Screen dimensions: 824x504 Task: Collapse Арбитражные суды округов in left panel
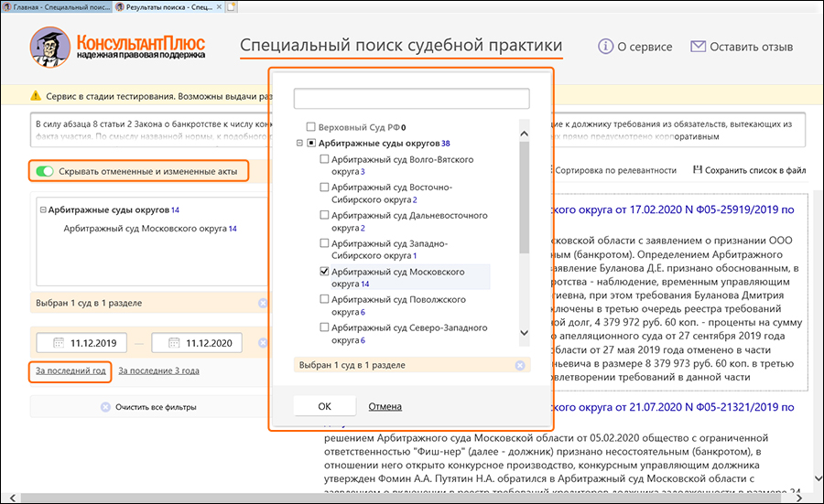tap(42, 210)
